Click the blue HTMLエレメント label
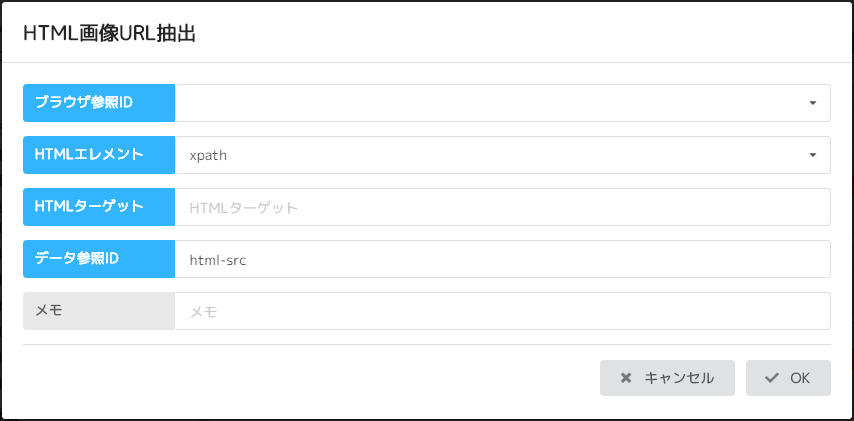 [99, 155]
